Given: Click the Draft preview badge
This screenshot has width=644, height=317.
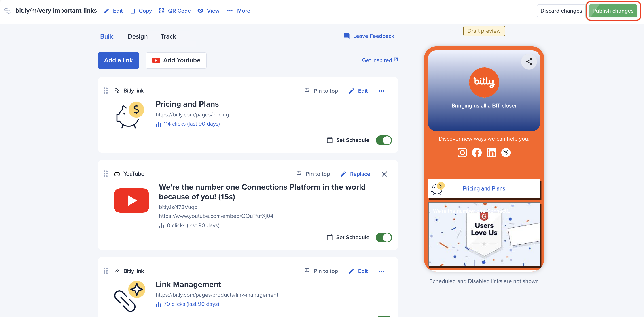Looking at the screenshot, I should point(484,31).
